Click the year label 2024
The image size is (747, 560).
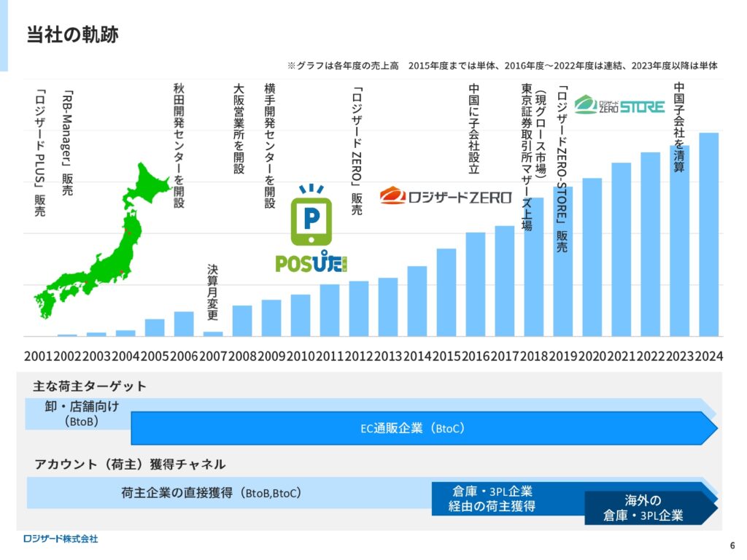pyautogui.click(x=708, y=356)
